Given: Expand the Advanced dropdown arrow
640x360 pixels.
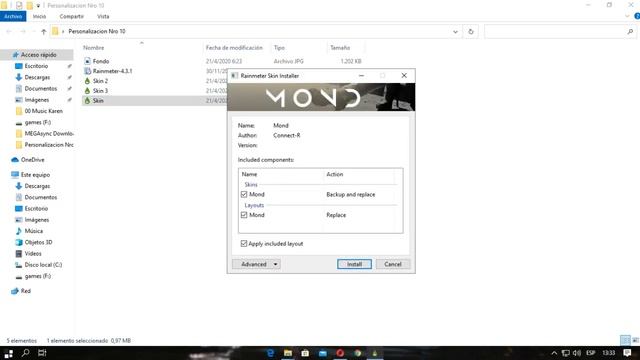Looking at the screenshot, I should [x=276, y=264].
